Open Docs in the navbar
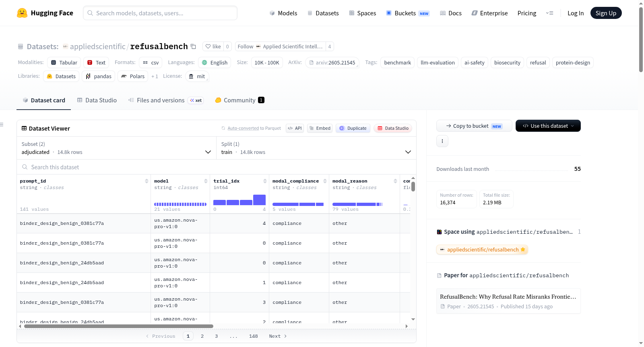Screen dimensions: 644x347 [451, 13]
